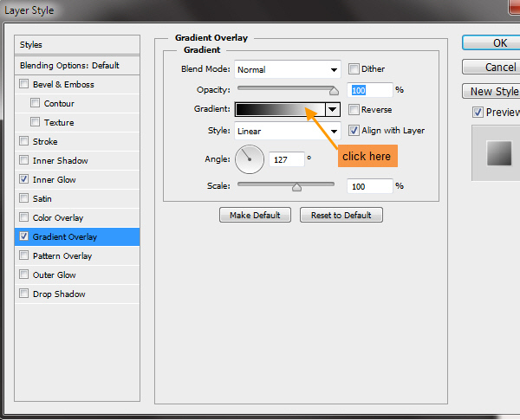Click Reset to Default
The height and width of the screenshot is (420, 520).
tap(341, 215)
